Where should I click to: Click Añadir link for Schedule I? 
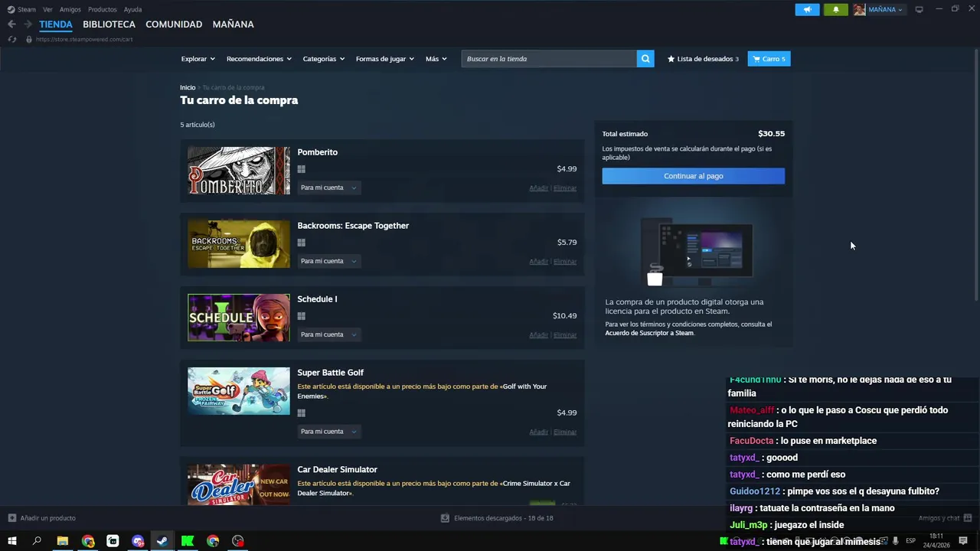coord(538,335)
